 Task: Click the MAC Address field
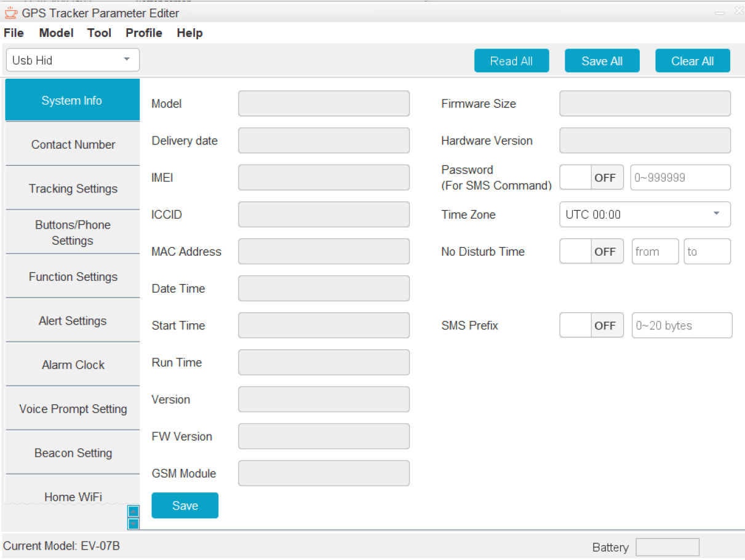(x=324, y=251)
